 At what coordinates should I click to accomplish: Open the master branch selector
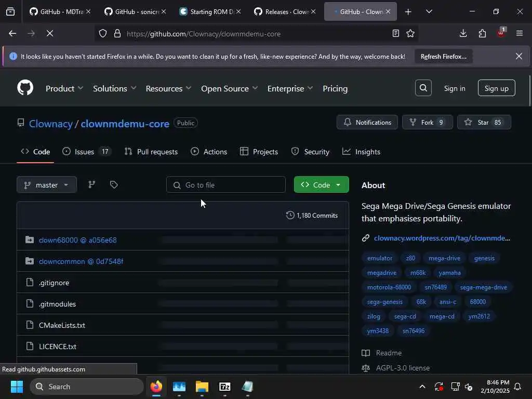tap(47, 184)
